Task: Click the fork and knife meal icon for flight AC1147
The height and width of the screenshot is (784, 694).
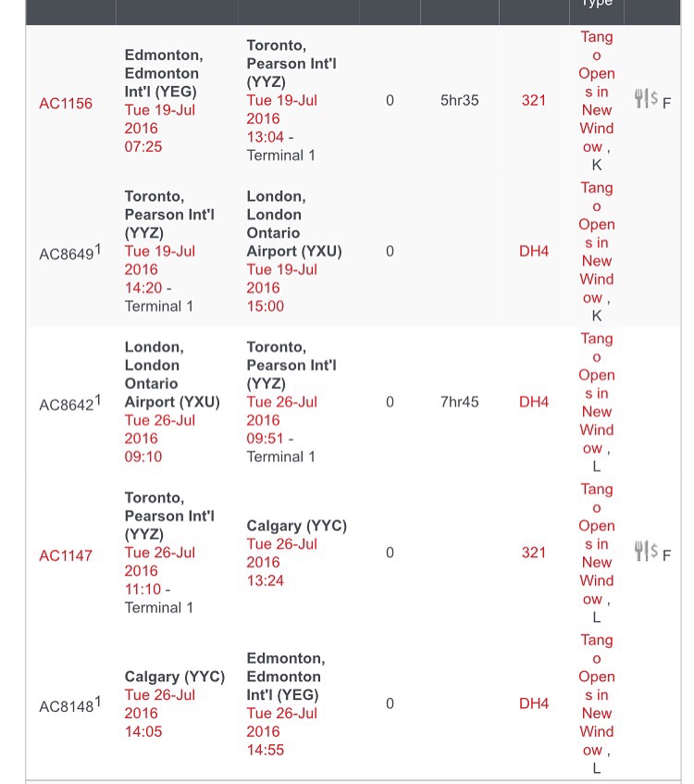Action: coord(640,551)
